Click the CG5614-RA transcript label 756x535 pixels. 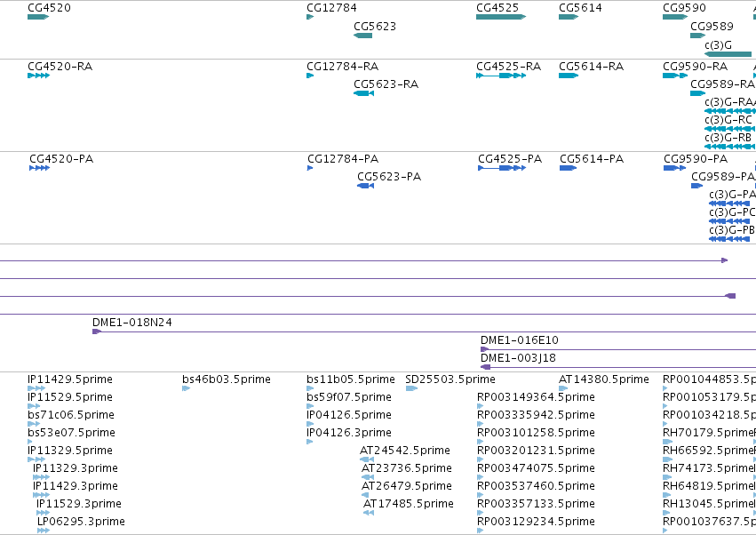click(x=591, y=66)
